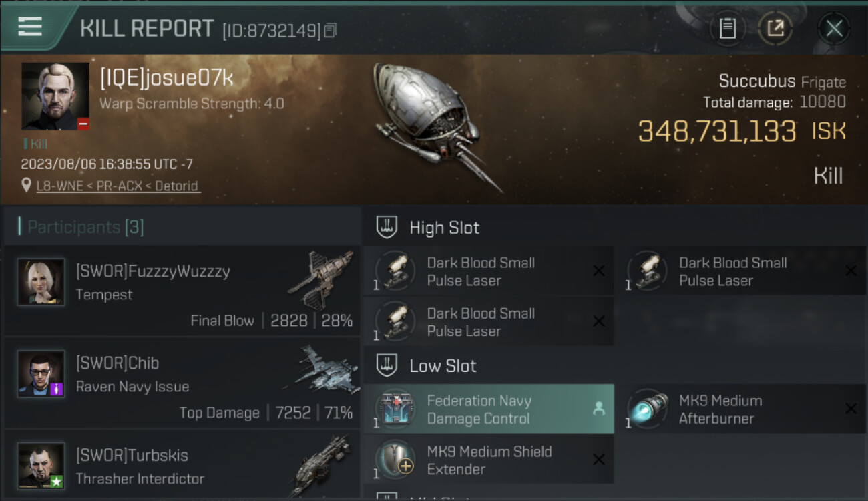This screenshot has height=501, width=868.
Task: Select FuzzzyWuzzzy participant entry
Action: pyautogui.click(x=182, y=291)
